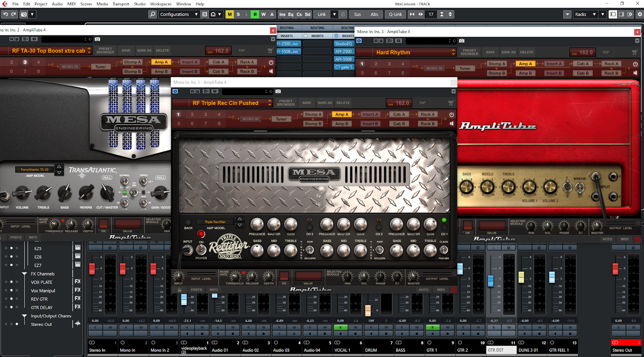Open the magnifier search icon beside Configurations
This screenshot has height=357, width=644.
(x=153, y=14)
